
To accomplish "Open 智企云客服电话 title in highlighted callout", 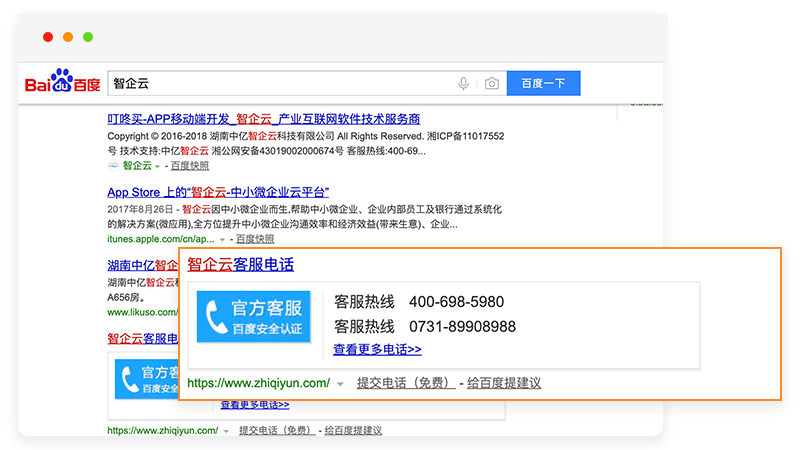I will click(x=240, y=264).
